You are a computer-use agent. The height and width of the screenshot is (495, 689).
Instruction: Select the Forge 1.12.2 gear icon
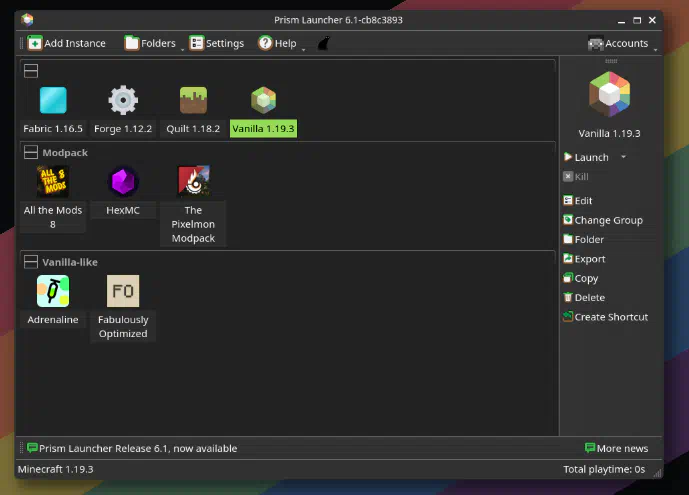123,100
